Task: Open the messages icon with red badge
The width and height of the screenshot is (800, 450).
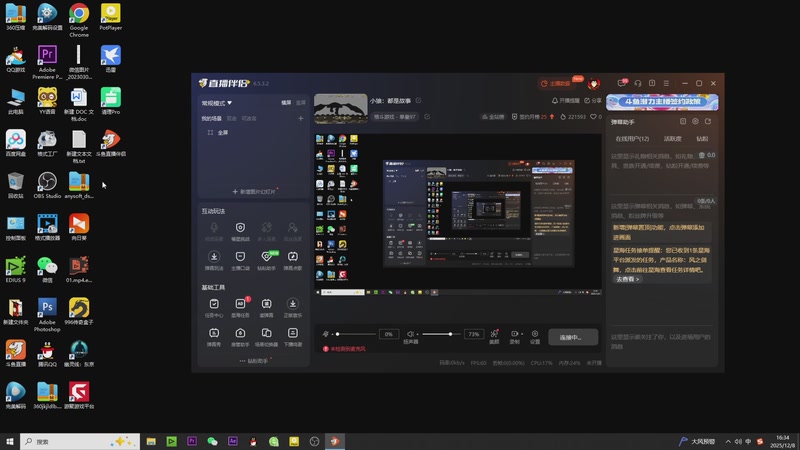Action: tap(622, 83)
